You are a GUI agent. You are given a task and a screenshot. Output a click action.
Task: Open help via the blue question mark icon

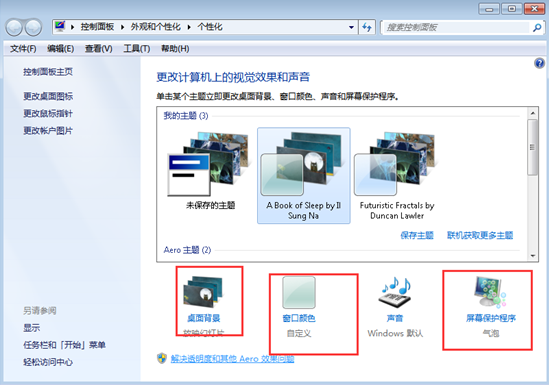[x=539, y=63]
